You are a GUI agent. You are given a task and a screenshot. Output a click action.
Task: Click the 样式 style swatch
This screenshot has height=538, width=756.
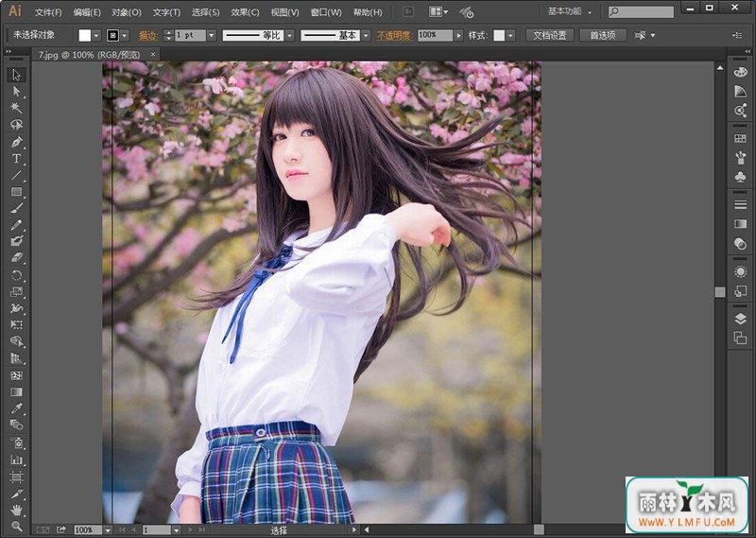(x=500, y=35)
